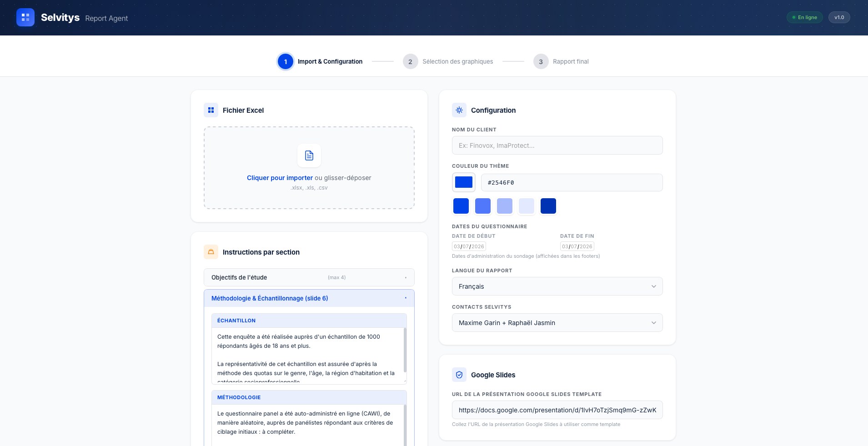This screenshot has width=868, height=446.
Task: Click step 1 circle icon
Action: pyautogui.click(x=286, y=61)
